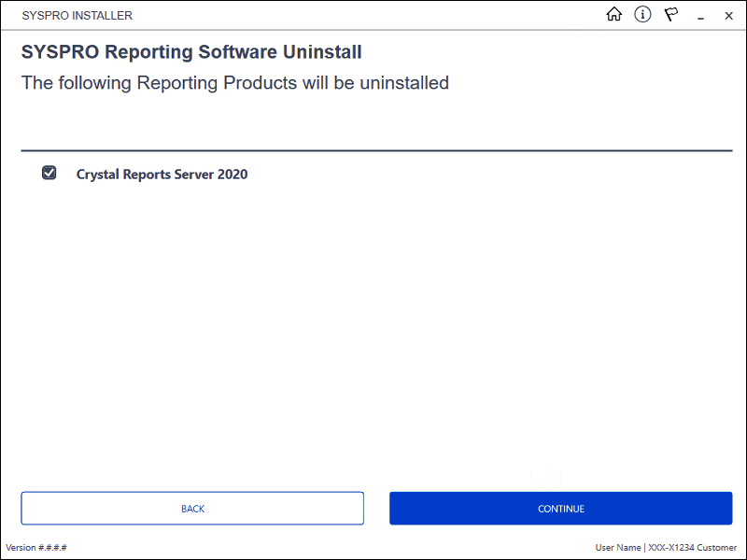Click the XXX-X1234 Customer code text
The width and height of the screenshot is (747, 560).
[x=692, y=548]
